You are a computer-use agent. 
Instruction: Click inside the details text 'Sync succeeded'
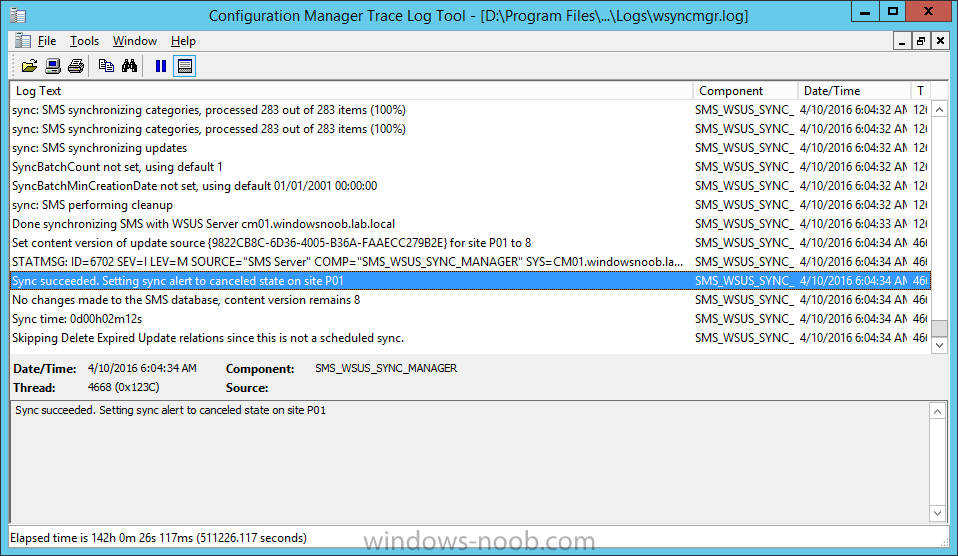(x=170, y=410)
